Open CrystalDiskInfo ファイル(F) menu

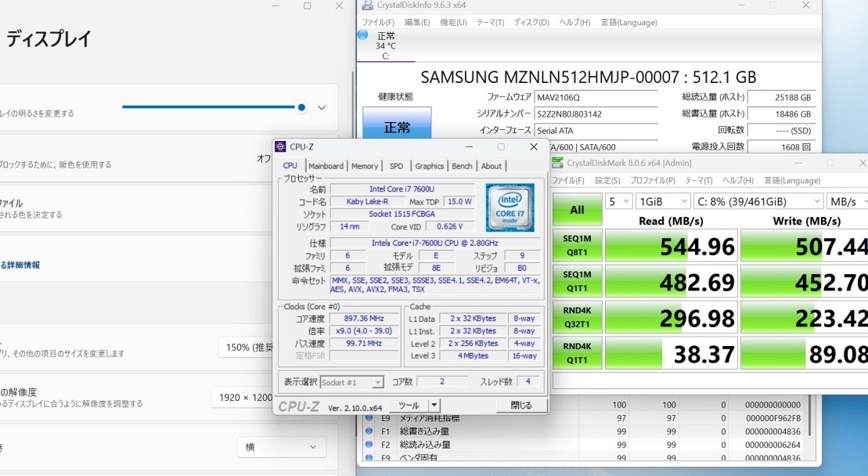pos(378,22)
